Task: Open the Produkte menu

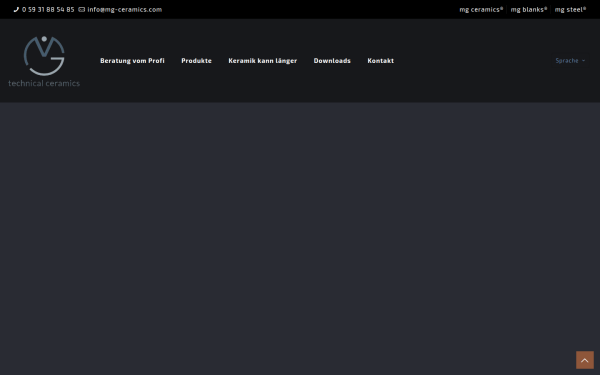Action: [196, 60]
